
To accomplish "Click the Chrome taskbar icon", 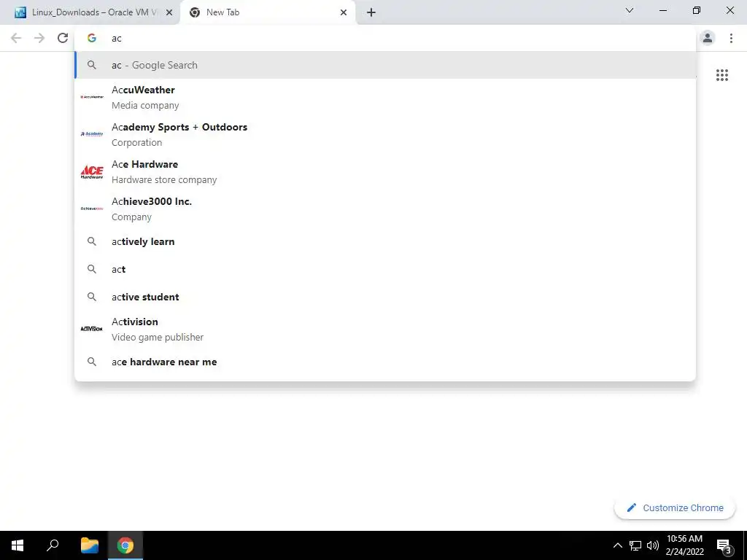I will point(125,545).
